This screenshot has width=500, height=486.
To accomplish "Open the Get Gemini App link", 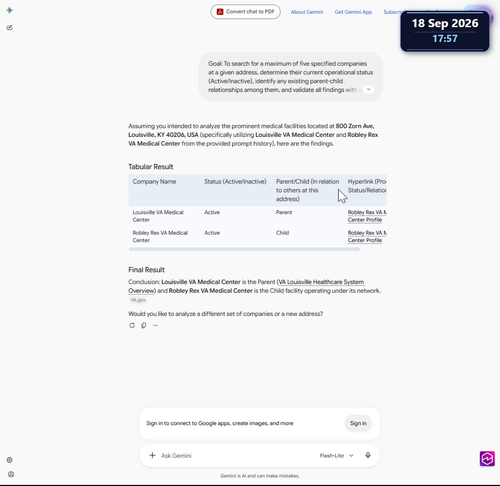I will [353, 12].
